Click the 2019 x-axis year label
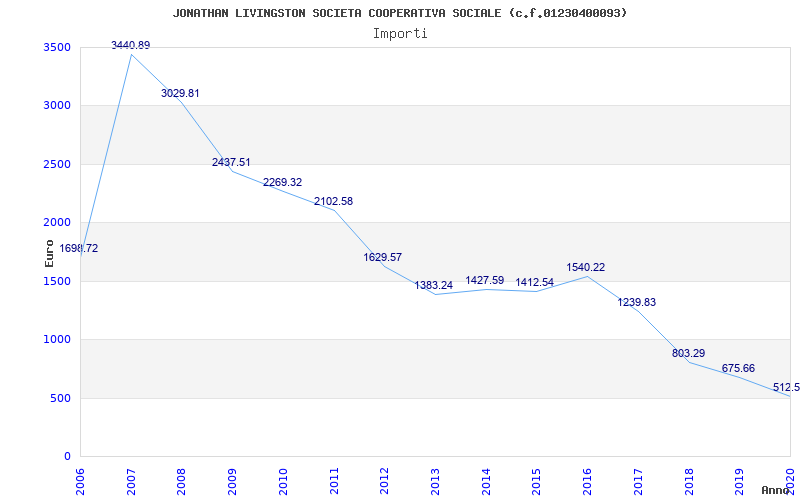800x500 pixels. [739, 481]
